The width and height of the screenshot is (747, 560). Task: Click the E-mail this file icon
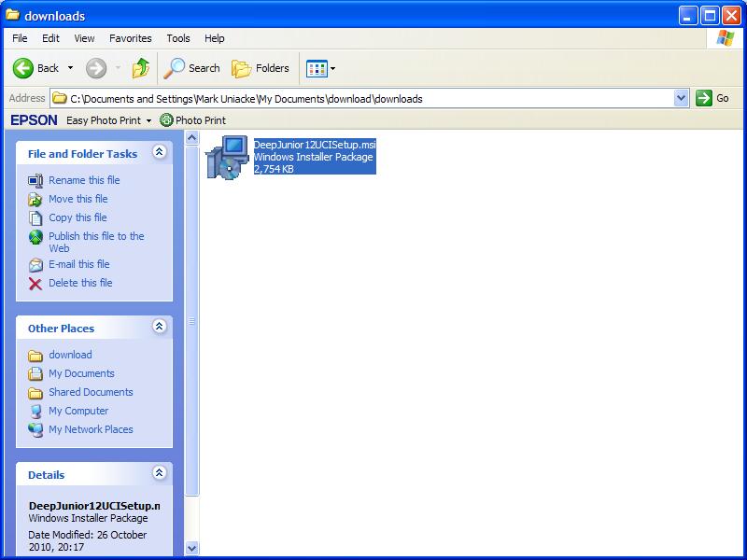35,264
